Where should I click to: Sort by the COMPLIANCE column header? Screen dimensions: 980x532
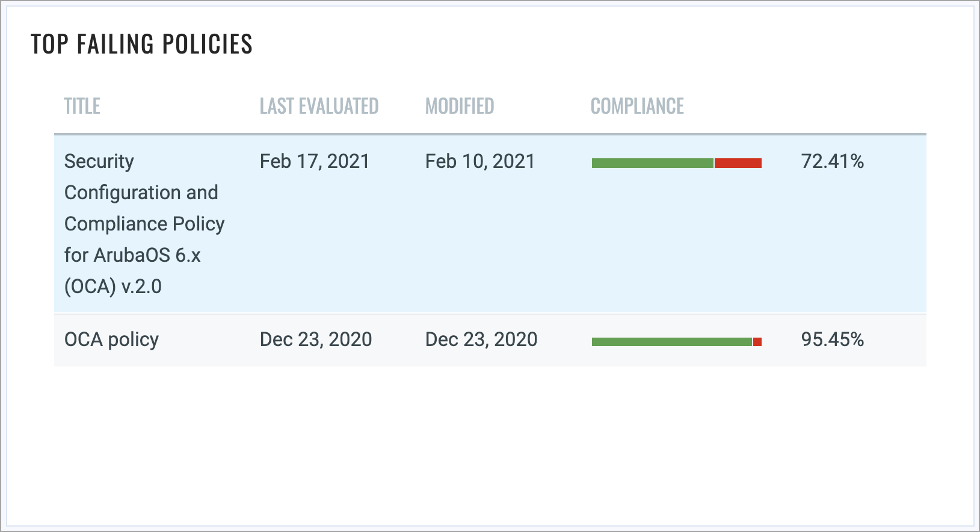637,106
